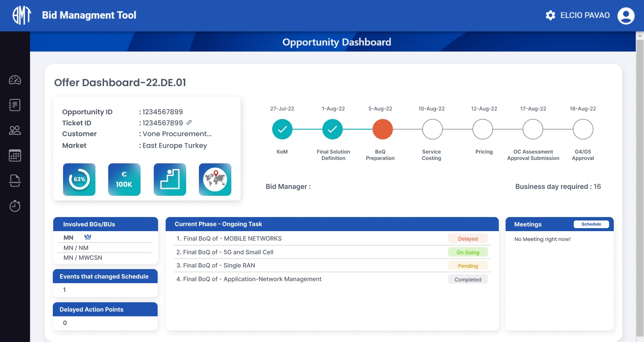Select the MN / NM row
The width and height of the screenshot is (644, 342).
point(76,248)
